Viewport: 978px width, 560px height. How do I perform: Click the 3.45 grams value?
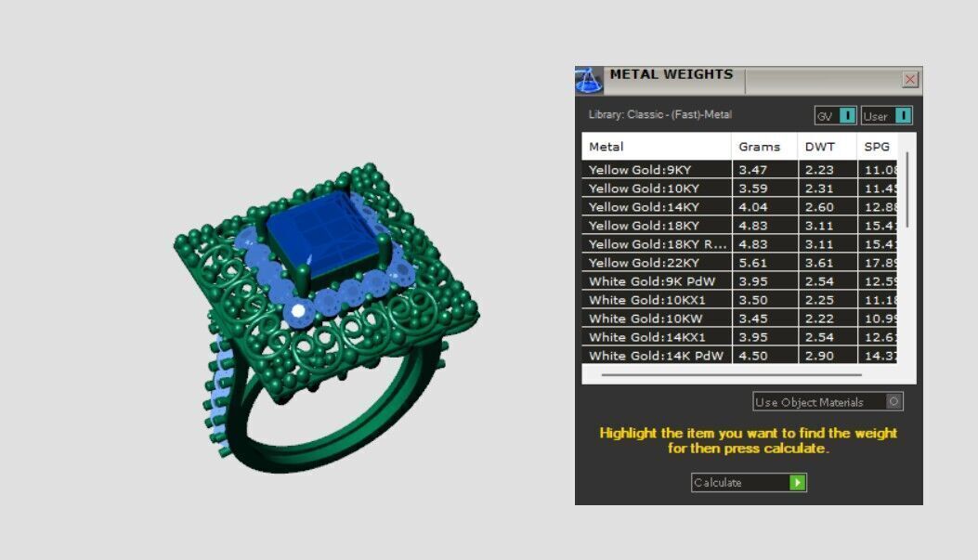(753, 319)
